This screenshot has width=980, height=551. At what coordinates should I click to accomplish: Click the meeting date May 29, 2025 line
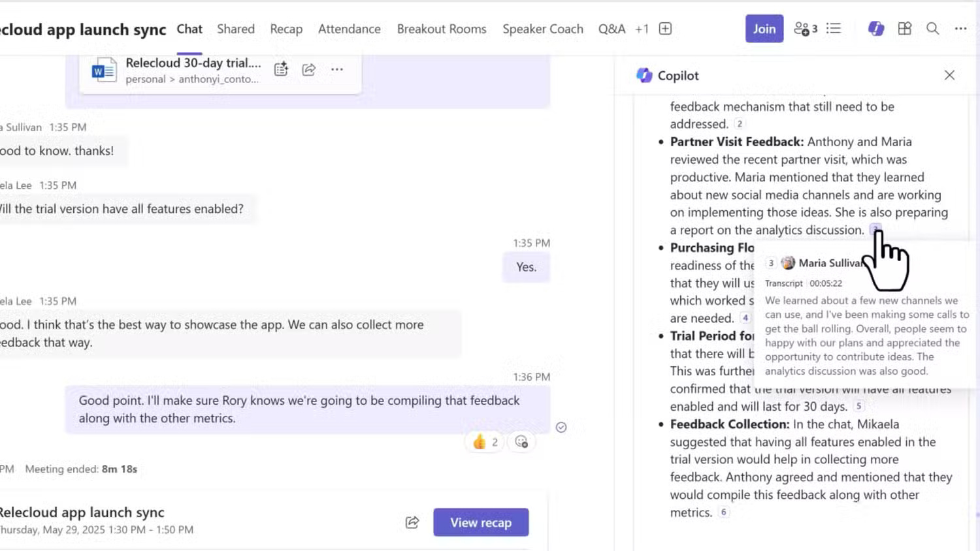97,529
